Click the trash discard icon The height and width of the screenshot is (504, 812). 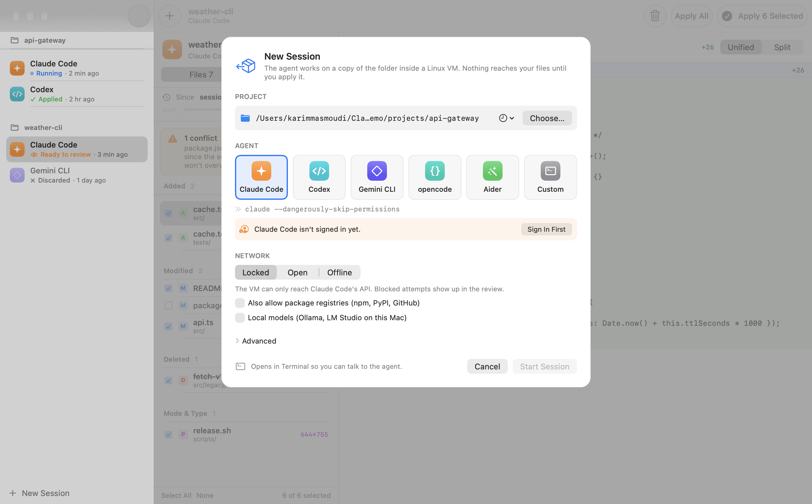tap(655, 16)
